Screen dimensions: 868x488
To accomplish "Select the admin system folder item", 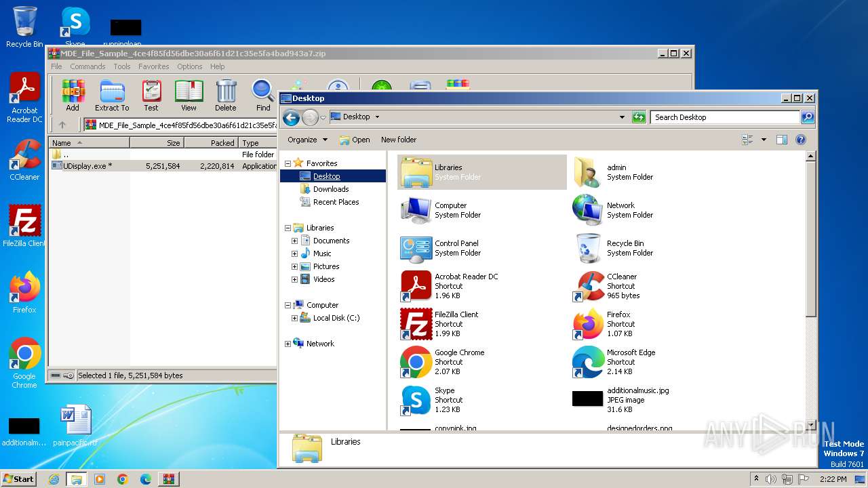I will click(x=653, y=172).
